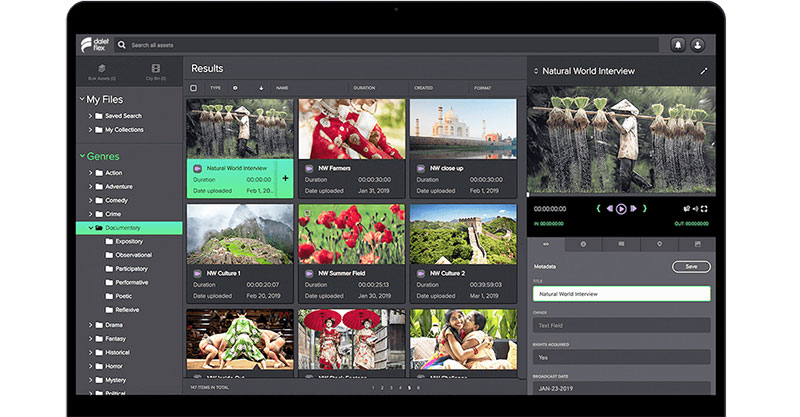The height and width of the screenshot is (417, 800).
Task: Edit the Title field Natural World Interview
Action: [621, 294]
